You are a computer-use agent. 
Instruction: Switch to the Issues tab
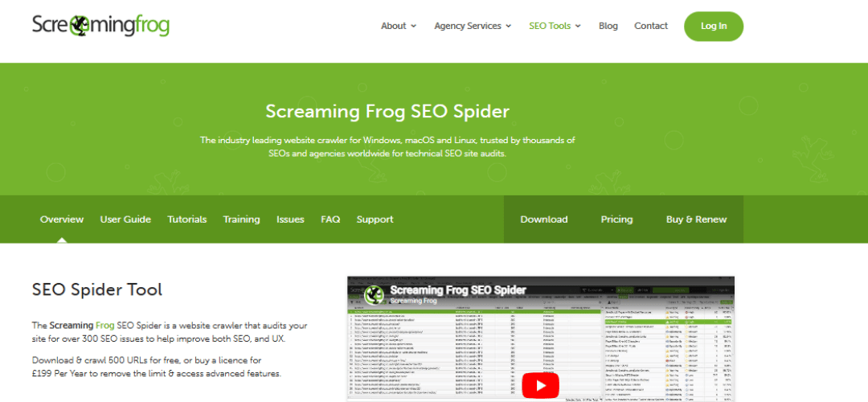pos(291,219)
